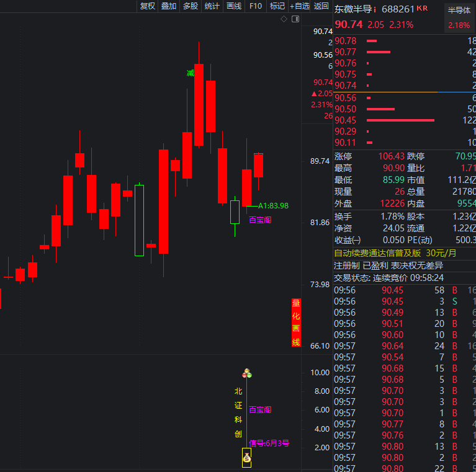Click the 半导体 sector tag
The image size is (476, 472).
click(459, 11)
